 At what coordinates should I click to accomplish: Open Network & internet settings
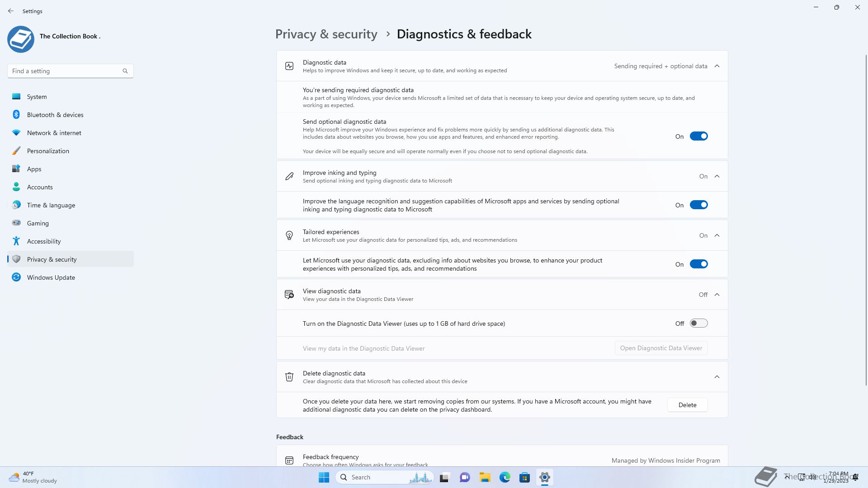pos(71,133)
